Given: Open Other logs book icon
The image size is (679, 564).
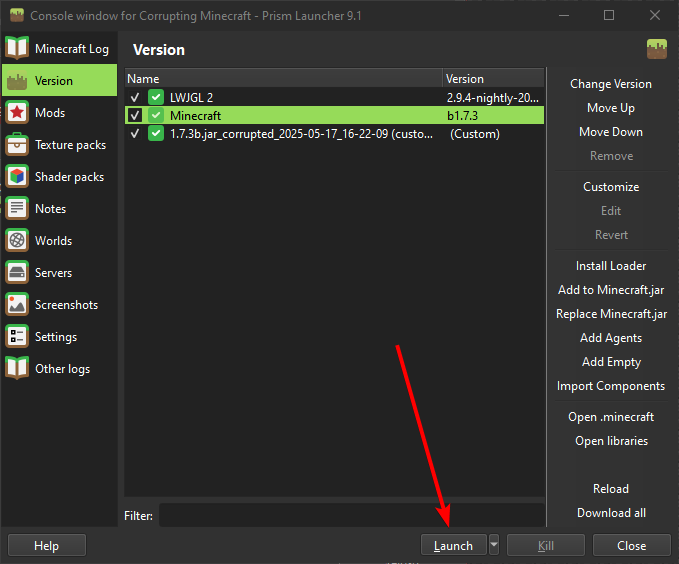Looking at the screenshot, I should pos(17,369).
